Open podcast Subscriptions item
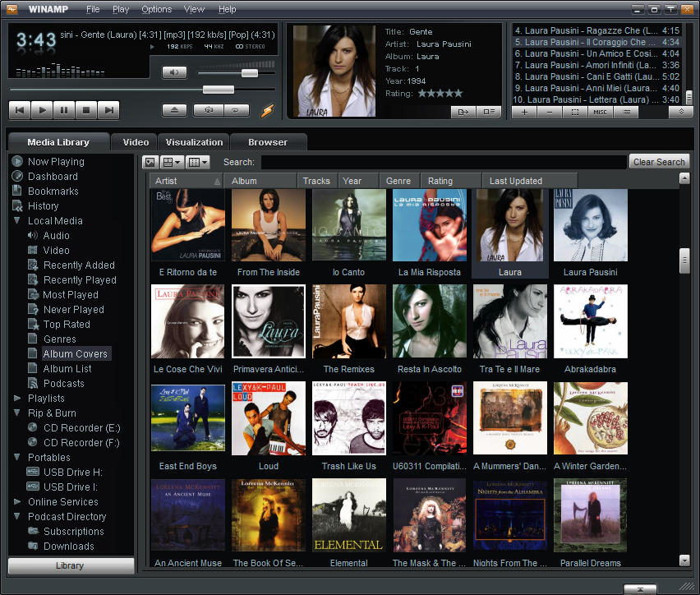Viewport: 700px width, 595px height. pyautogui.click(x=73, y=531)
